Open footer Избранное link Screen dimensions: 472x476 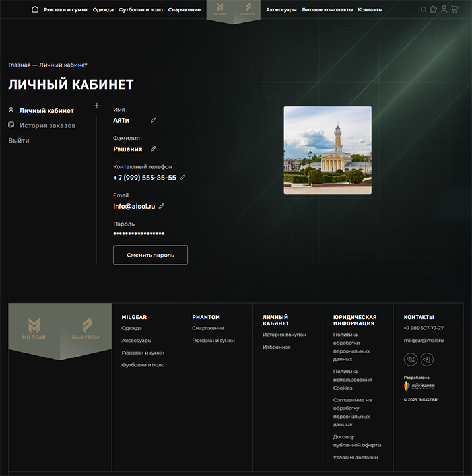pyautogui.click(x=277, y=347)
